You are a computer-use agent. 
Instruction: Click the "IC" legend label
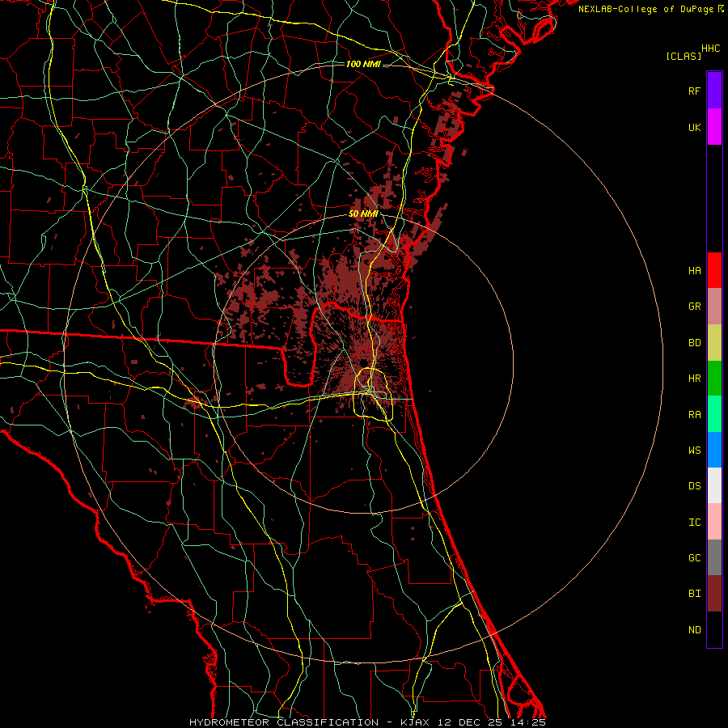point(694,523)
